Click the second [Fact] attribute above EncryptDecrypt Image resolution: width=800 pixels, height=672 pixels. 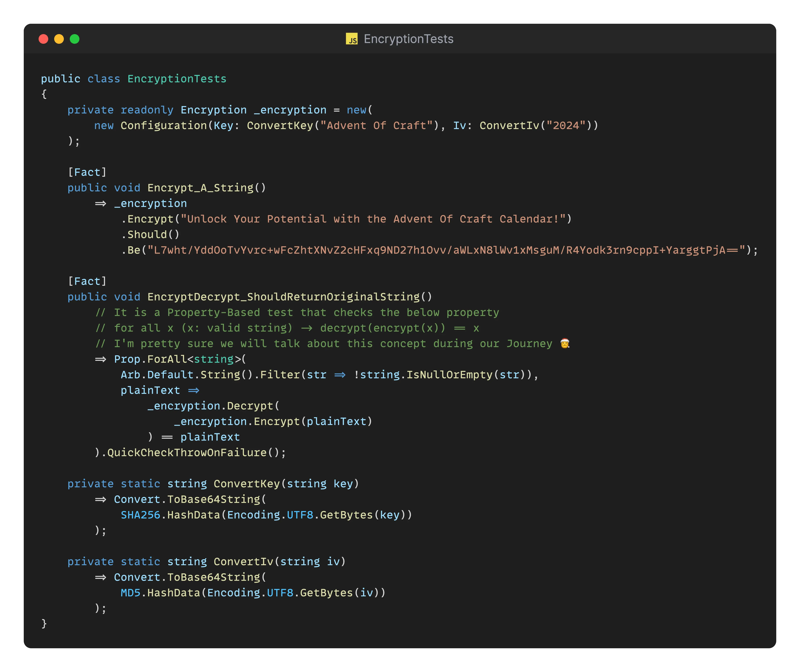tap(87, 281)
